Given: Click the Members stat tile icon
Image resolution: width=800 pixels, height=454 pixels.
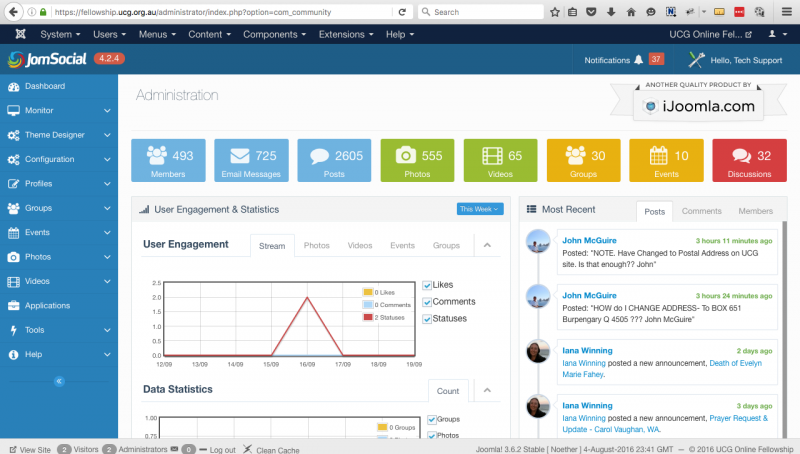Looking at the screenshot, I should tap(157, 156).
